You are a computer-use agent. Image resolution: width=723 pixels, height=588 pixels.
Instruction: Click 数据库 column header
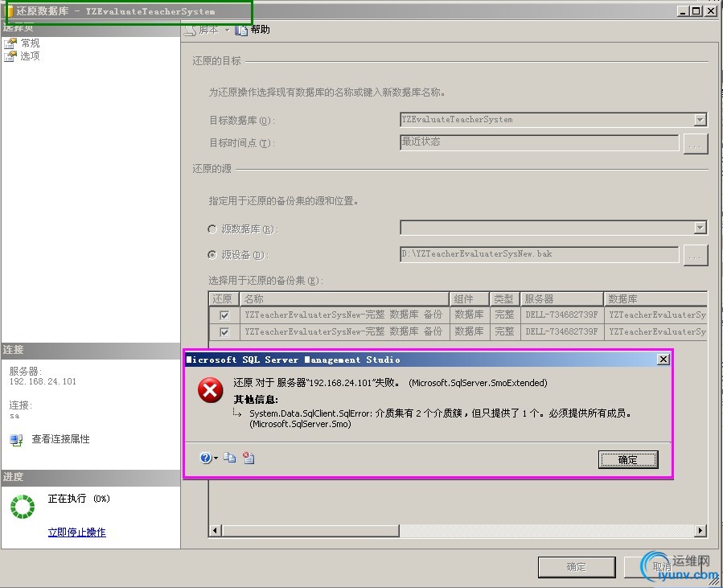point(655,299)
